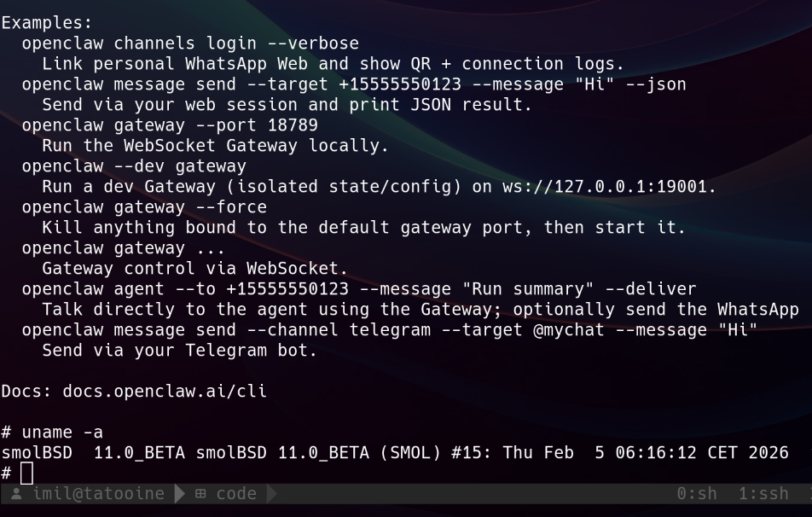Switch to tmux window 0:sh

point(697,494)
